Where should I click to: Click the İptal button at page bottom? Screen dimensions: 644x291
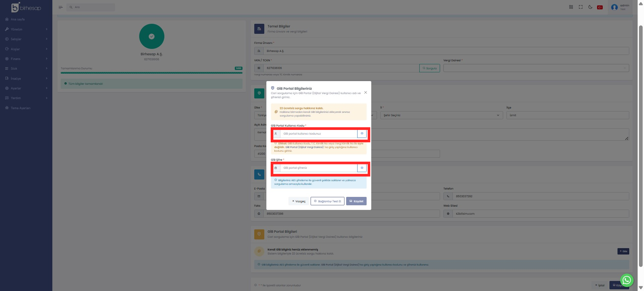point(600,285)
